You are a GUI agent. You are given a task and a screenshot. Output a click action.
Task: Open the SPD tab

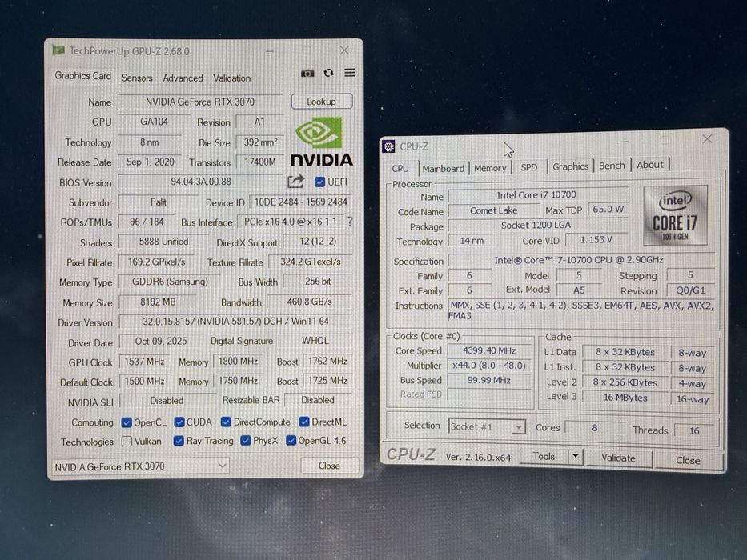[528, 167]
